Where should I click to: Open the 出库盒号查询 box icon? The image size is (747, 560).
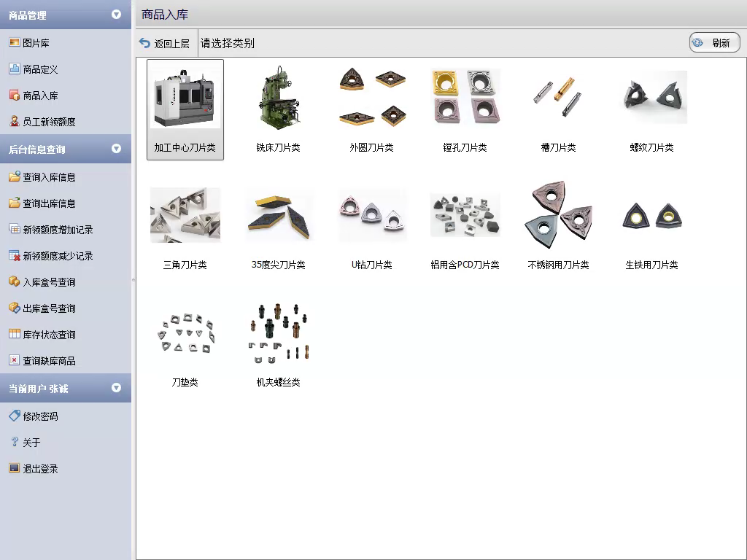pyautogui.click(x=15, y=308)
